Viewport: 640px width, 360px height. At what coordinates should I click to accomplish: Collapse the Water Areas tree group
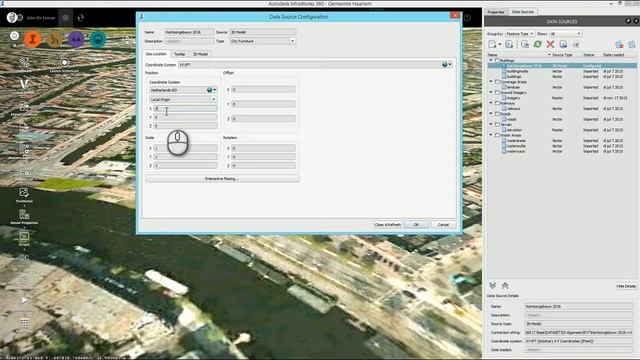[491, 135]
